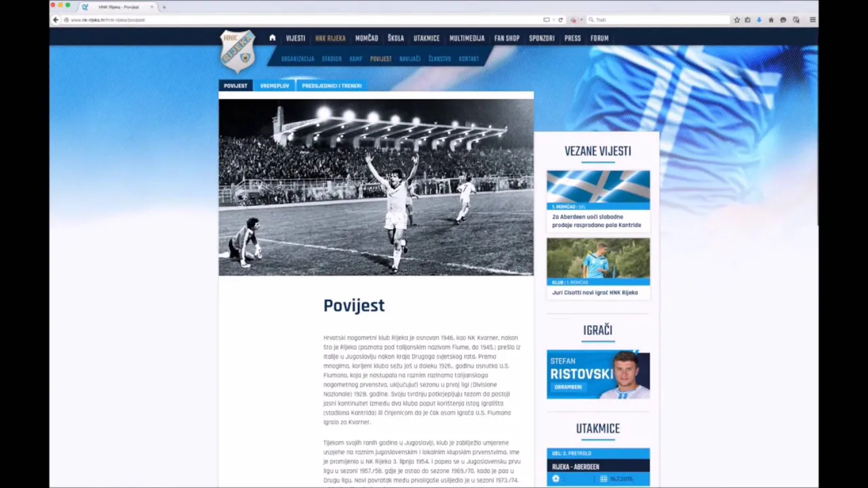Click the club icon in the match row

coord(555,479)
